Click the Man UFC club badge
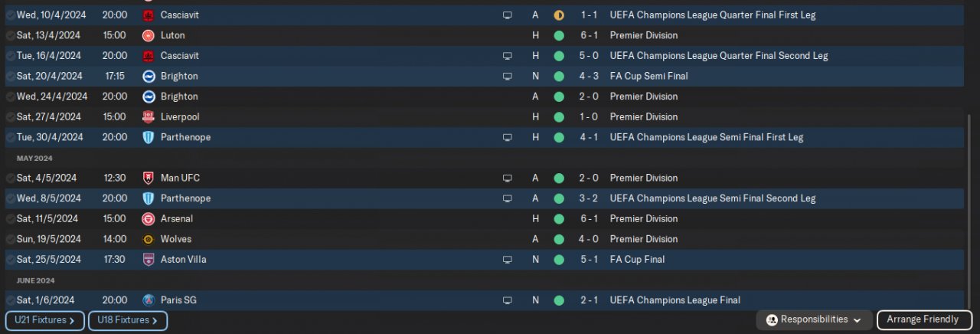 point(149,178)
